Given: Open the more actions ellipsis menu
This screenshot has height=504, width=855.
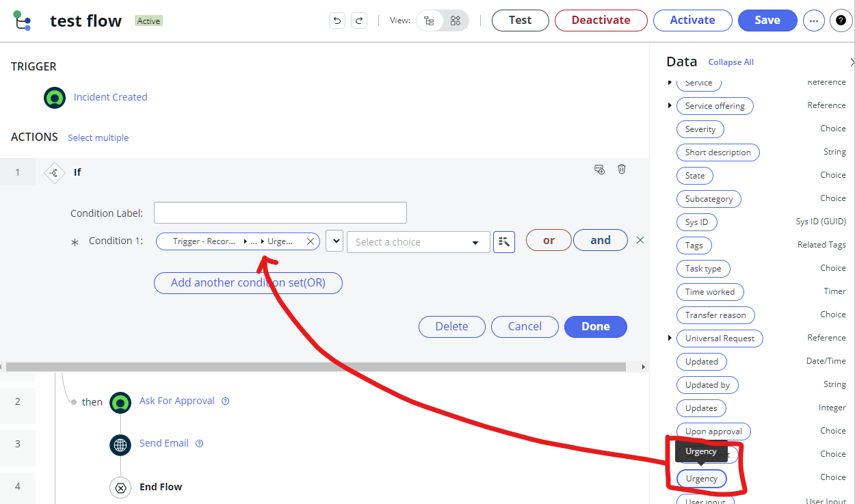Looking at the screenshot, I should (813, 21).
